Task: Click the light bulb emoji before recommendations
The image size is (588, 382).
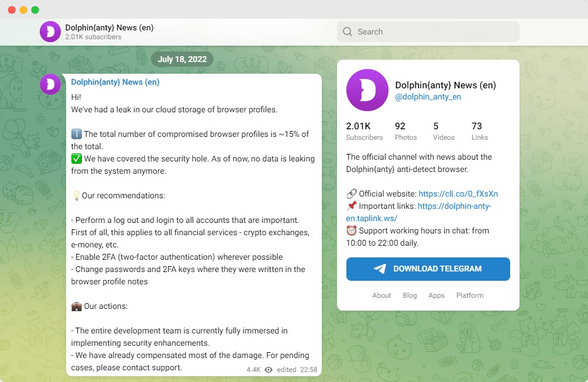Action: coord(76,195)
